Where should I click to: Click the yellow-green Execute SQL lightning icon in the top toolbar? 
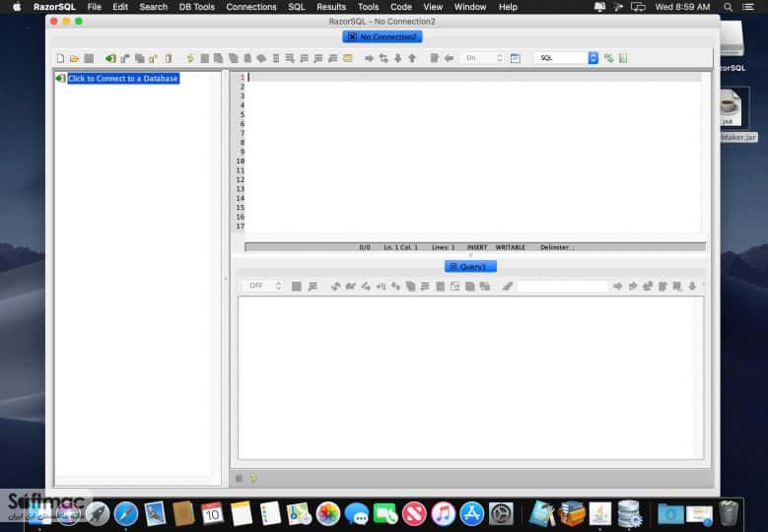coord(190,58)
